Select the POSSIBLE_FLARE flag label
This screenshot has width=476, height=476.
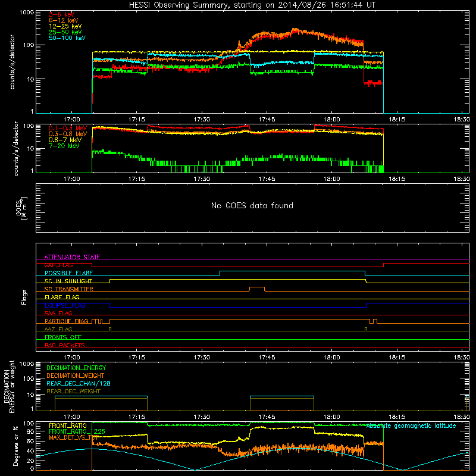tap(69, 273)
